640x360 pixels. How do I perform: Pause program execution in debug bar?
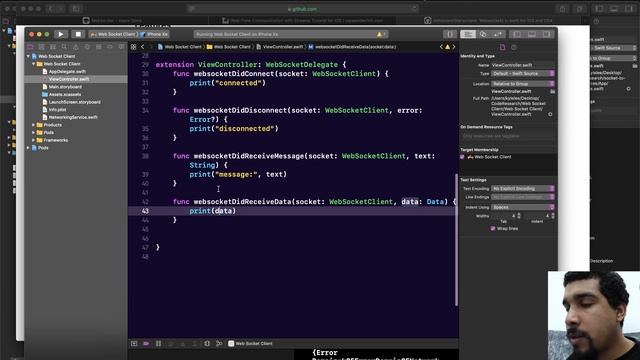[158, 344]
